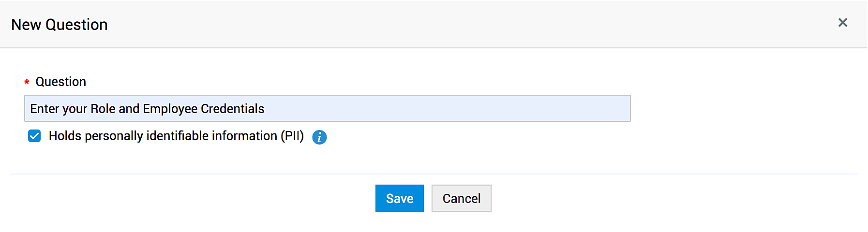Cancel the new question
The height and width of the screenshot is (232, 868).
[461, 198]
